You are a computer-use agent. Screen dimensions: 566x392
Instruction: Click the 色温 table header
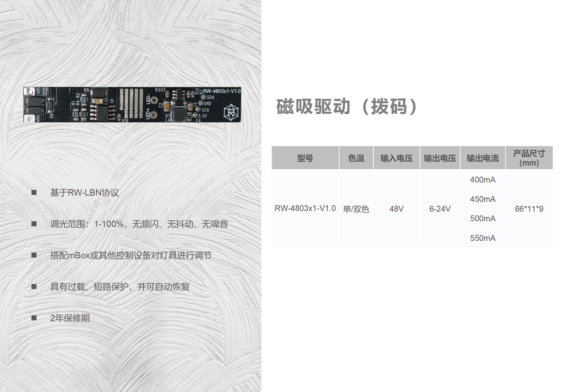356,158
